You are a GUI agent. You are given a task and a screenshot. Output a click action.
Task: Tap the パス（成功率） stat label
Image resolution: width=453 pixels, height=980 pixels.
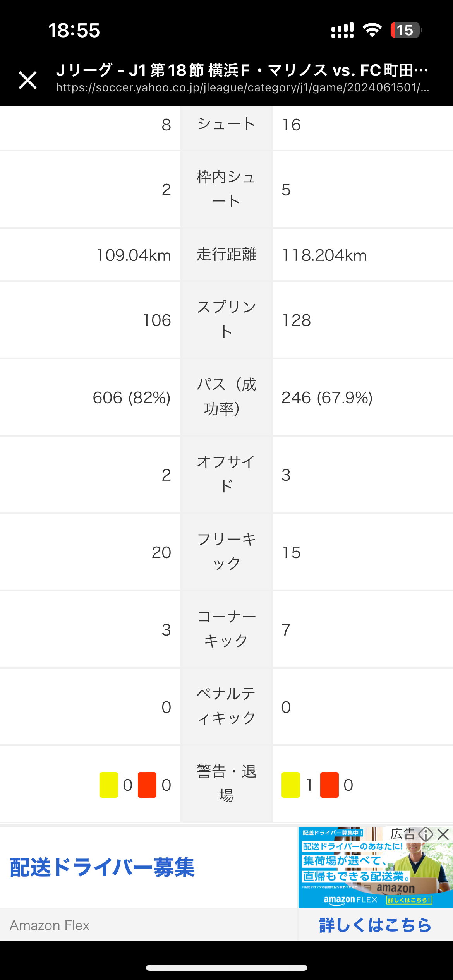pos(226,397)
